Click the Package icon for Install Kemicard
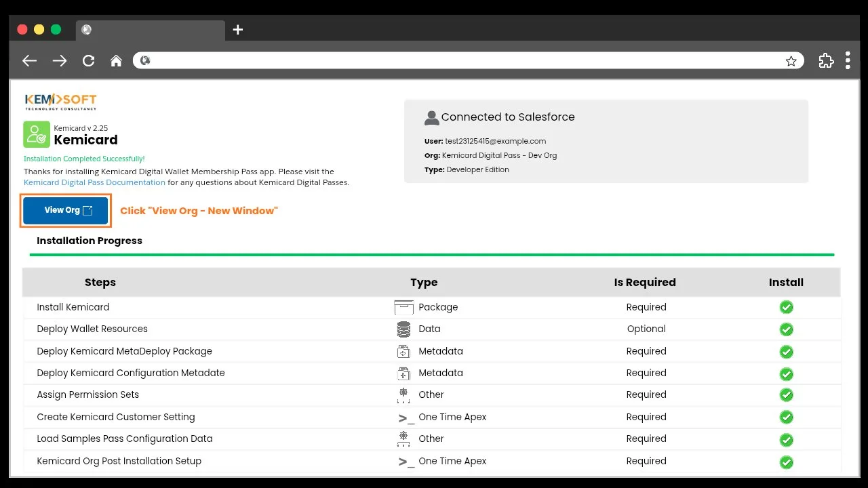The height and width of the screenshot is (488, 868). (x=403, y=307)
